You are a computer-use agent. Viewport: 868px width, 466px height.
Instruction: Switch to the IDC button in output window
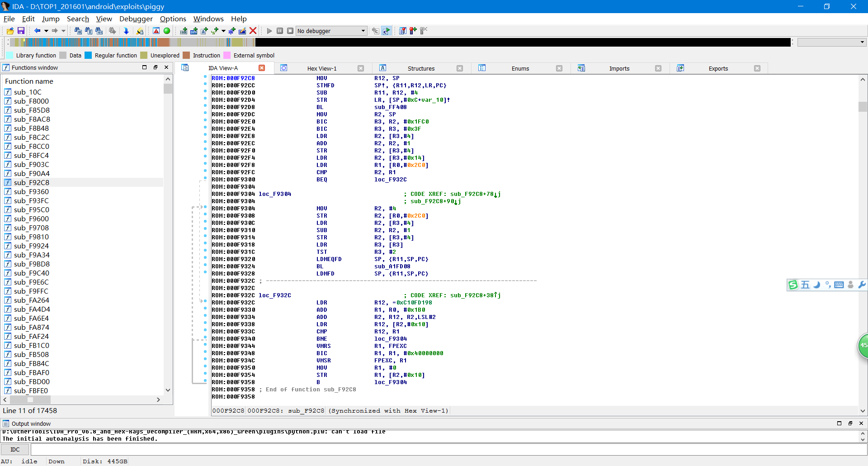tap(15, 449)
